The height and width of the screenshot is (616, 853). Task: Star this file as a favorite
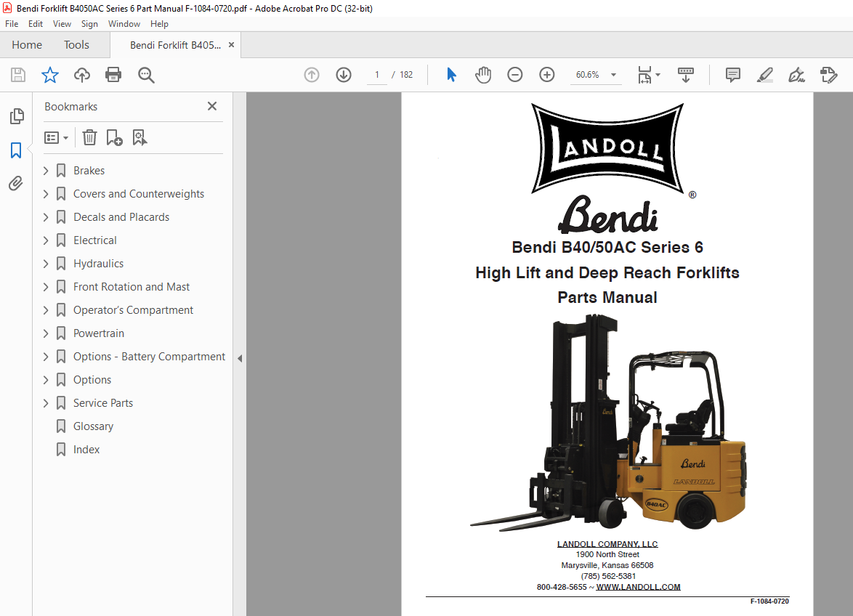tap(50, 75)
